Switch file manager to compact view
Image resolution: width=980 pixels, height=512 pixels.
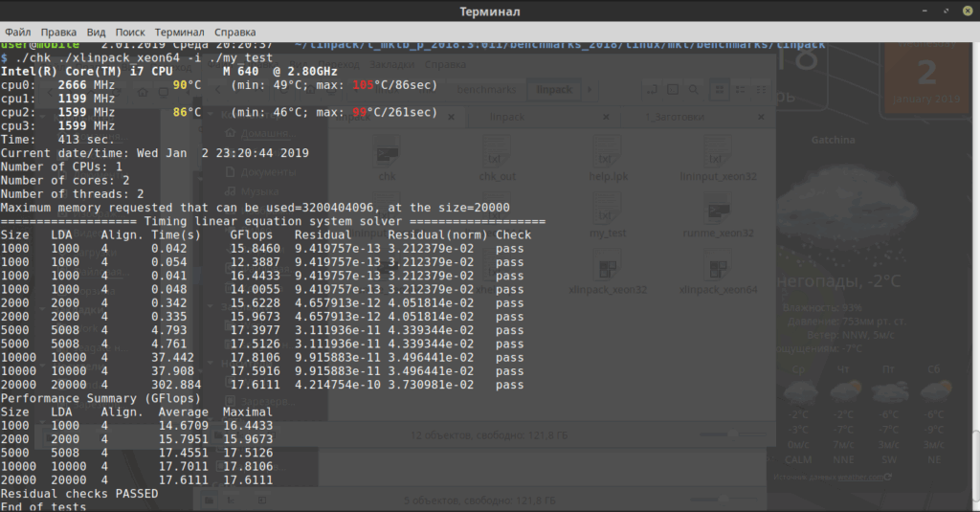tap(761, 89)
